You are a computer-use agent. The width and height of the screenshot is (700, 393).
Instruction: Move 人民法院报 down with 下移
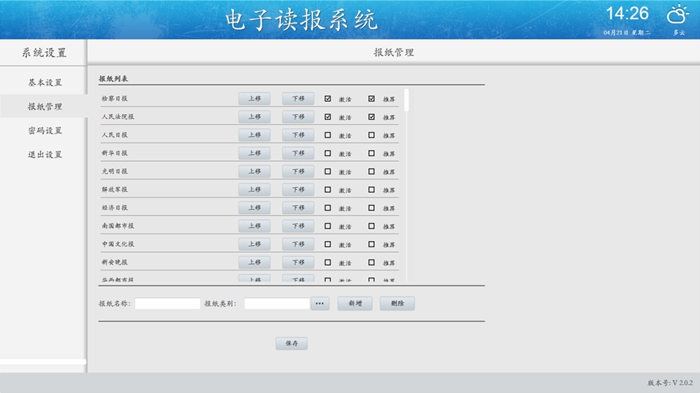tap(298, 117)
